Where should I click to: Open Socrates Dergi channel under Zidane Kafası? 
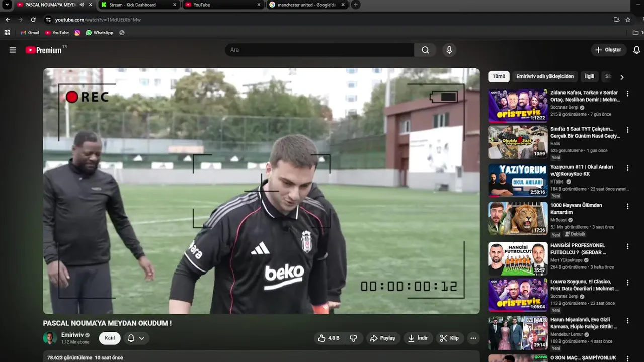pyautogui.click(x=565, y=107)
